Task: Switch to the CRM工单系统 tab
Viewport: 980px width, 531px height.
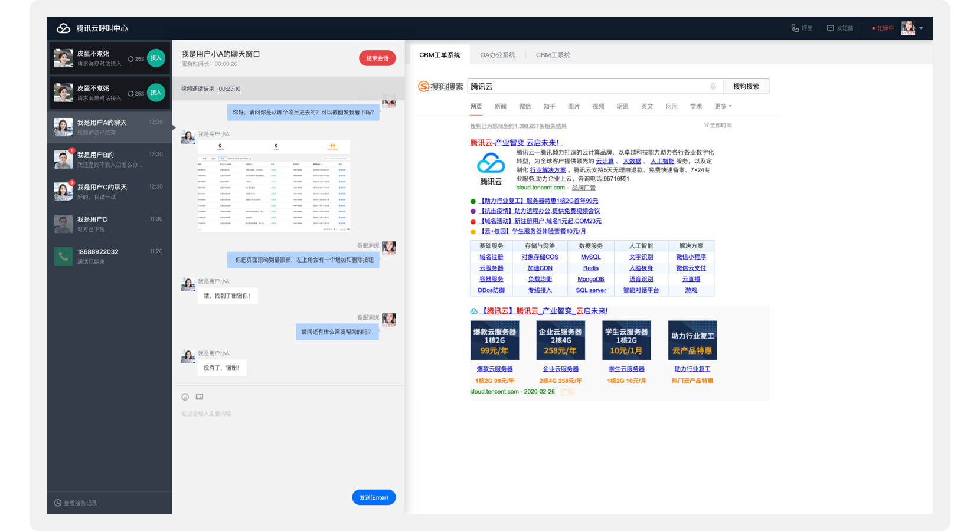Action: (x=440, y=55)
